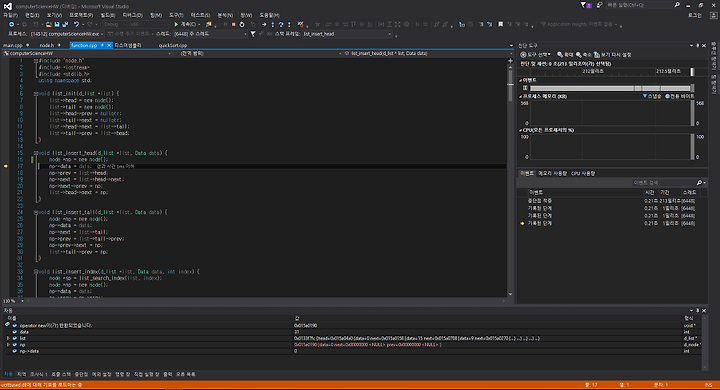This screenshot has height=390, width=720.
Task: Open the Stack Frame dropdown list_insert_head
Action: click(x=347, y=34)
